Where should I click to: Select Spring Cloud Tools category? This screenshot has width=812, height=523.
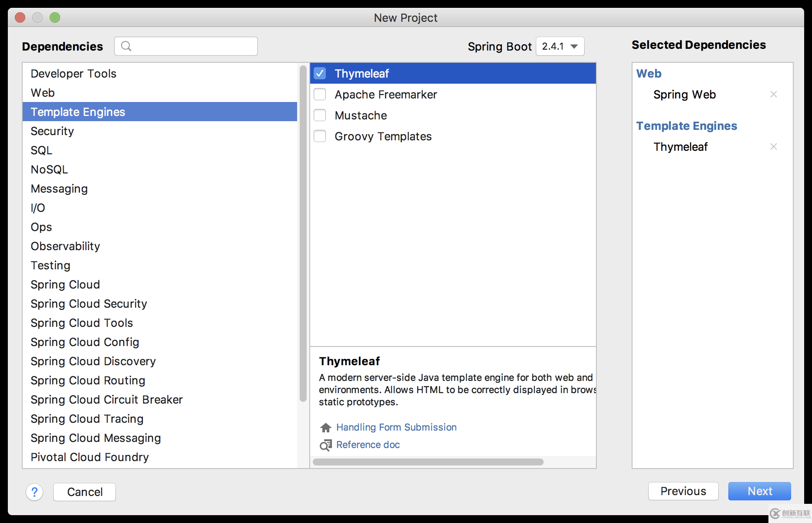(160, 323)
